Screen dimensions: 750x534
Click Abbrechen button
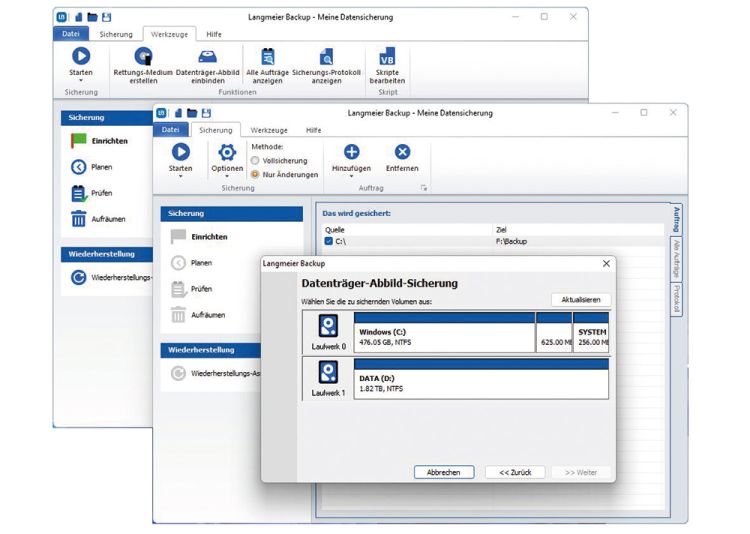click(444, 472)
